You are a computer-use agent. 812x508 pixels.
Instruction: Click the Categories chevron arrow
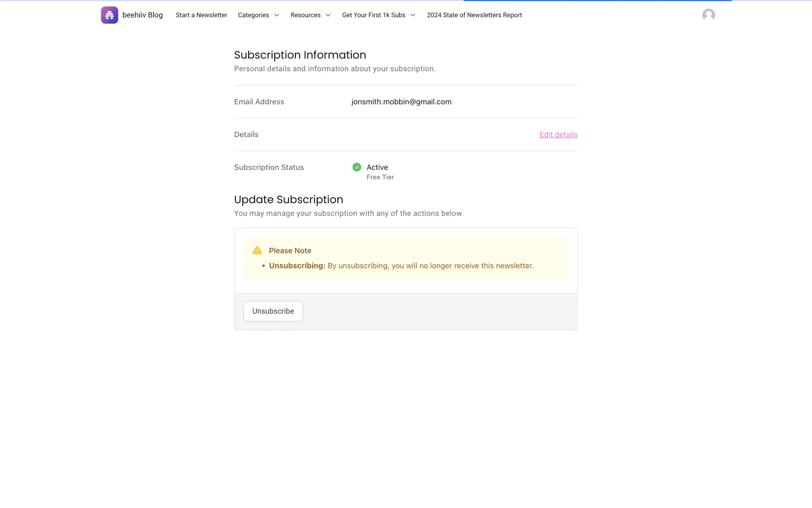pyautogui.click(x=277, y=15)
